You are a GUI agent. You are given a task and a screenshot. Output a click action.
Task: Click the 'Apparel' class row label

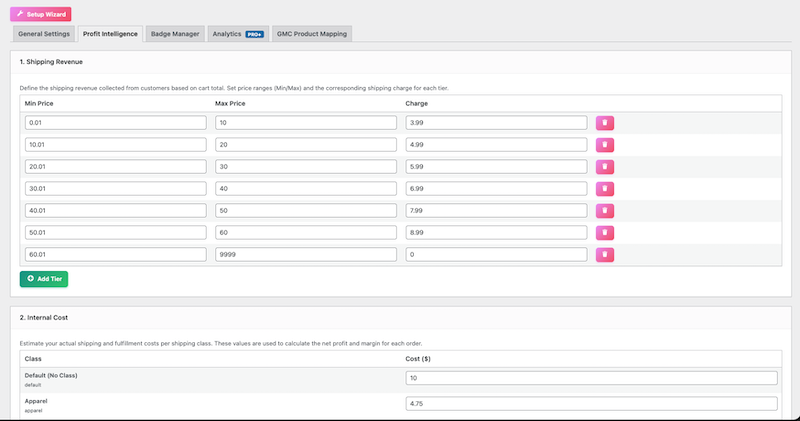[x=36, y=401]
